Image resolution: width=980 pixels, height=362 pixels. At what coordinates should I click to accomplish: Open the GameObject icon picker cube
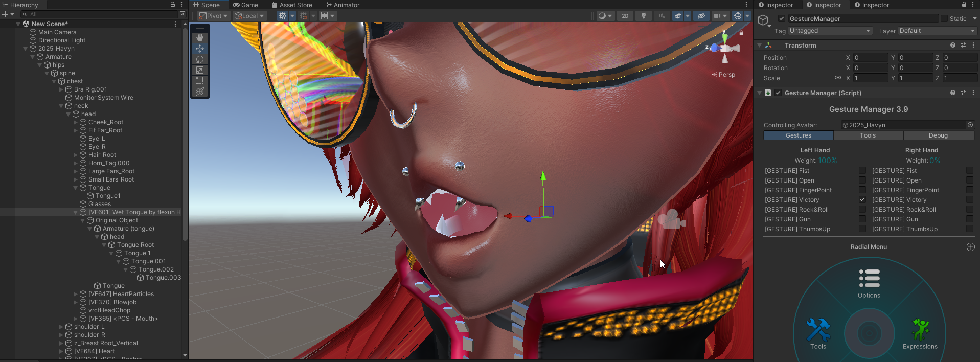763,20
